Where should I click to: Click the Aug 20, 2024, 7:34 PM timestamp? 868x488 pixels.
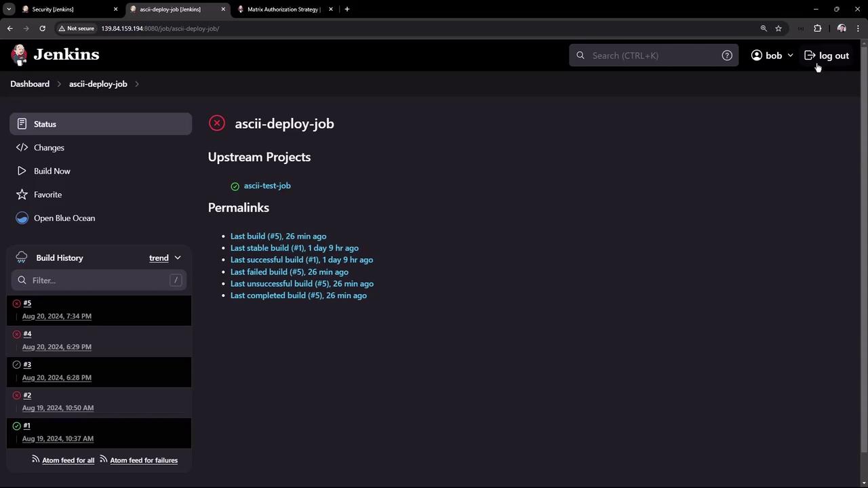click(x=57, y=317)
